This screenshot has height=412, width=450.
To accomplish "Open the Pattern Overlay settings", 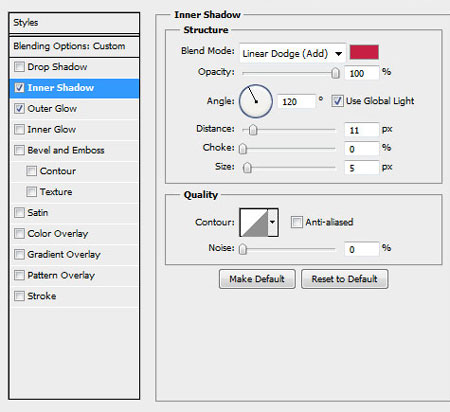I will 74,275.
